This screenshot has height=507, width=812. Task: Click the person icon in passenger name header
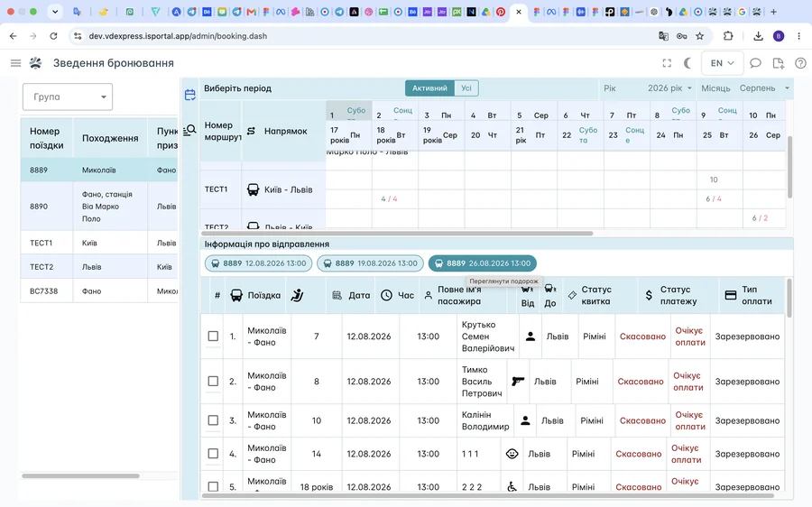coord(429,295)
